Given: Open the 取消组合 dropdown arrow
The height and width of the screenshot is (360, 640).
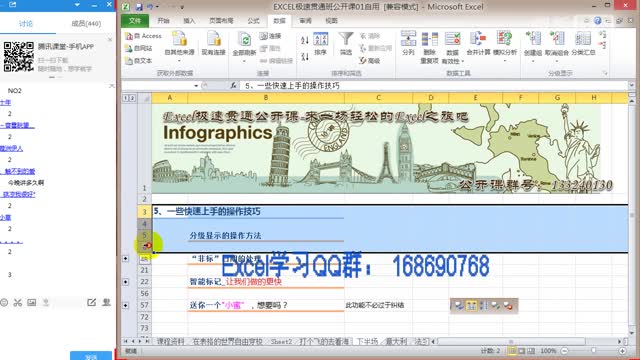Looking at the screenshot, I should [x=557, y=61].
